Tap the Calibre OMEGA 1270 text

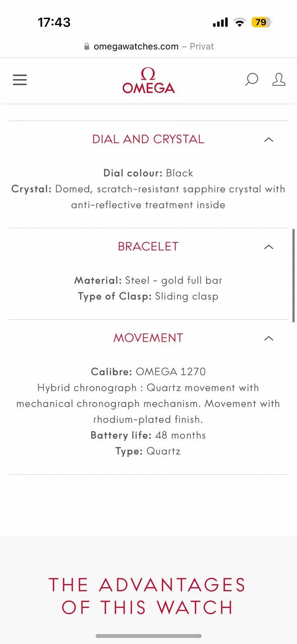(148, 372)
